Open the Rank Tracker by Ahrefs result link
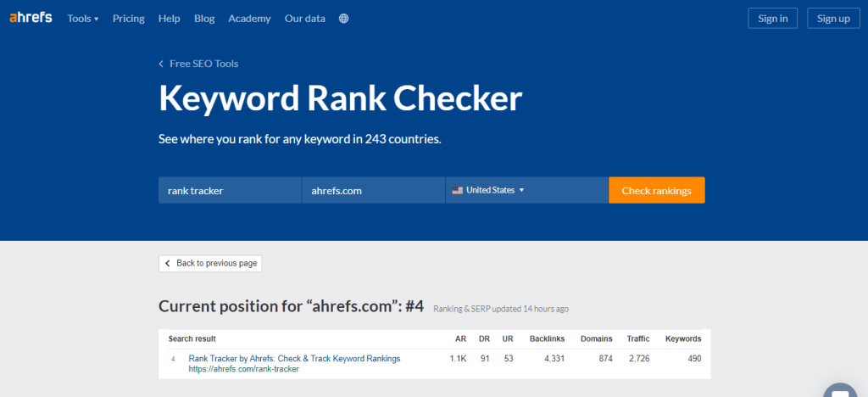 [x=294, y=358]
